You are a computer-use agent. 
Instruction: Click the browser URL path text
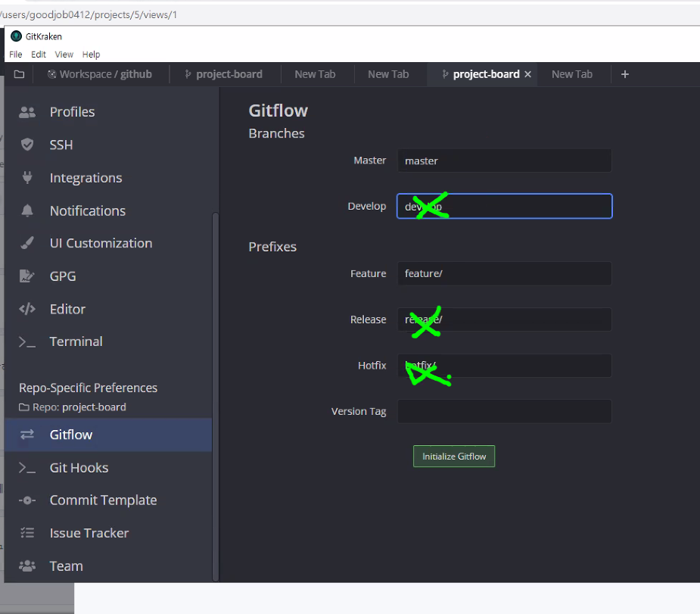point(89,14)
